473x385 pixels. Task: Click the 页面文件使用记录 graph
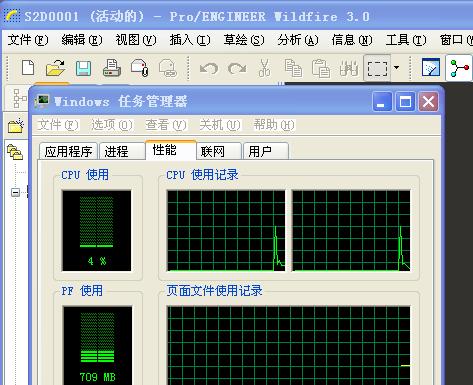click(289, 345)
